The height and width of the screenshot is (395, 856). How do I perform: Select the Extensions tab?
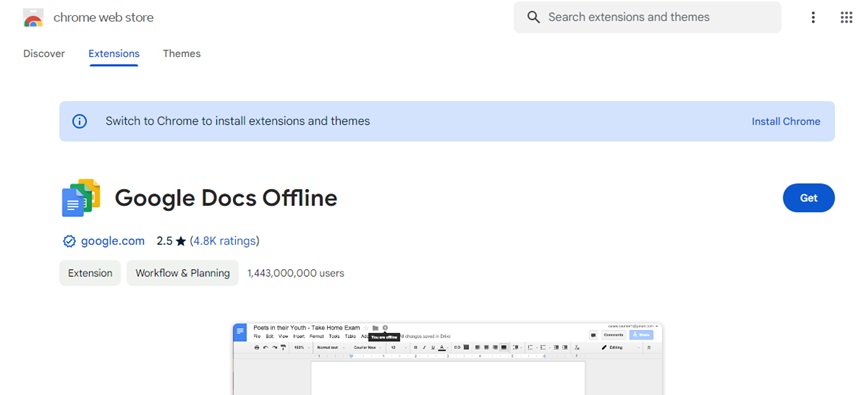pos(114,53)
